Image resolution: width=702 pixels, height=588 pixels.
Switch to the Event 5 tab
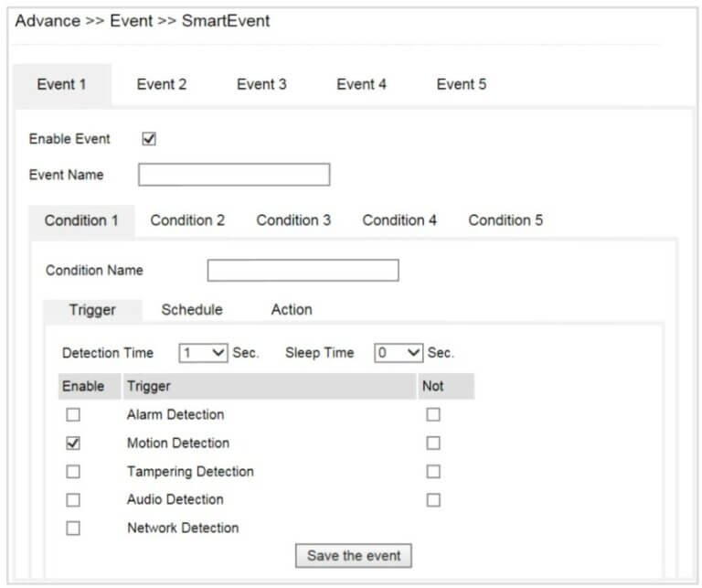[x=462, y=84]
